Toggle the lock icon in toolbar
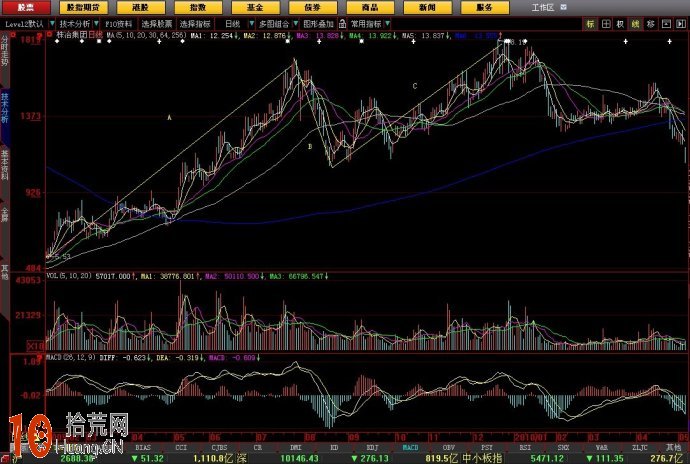 [342, 24]
